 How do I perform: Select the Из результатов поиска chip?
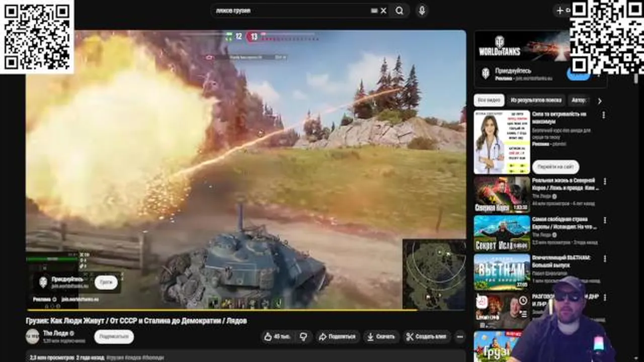(x=535, y=101)
